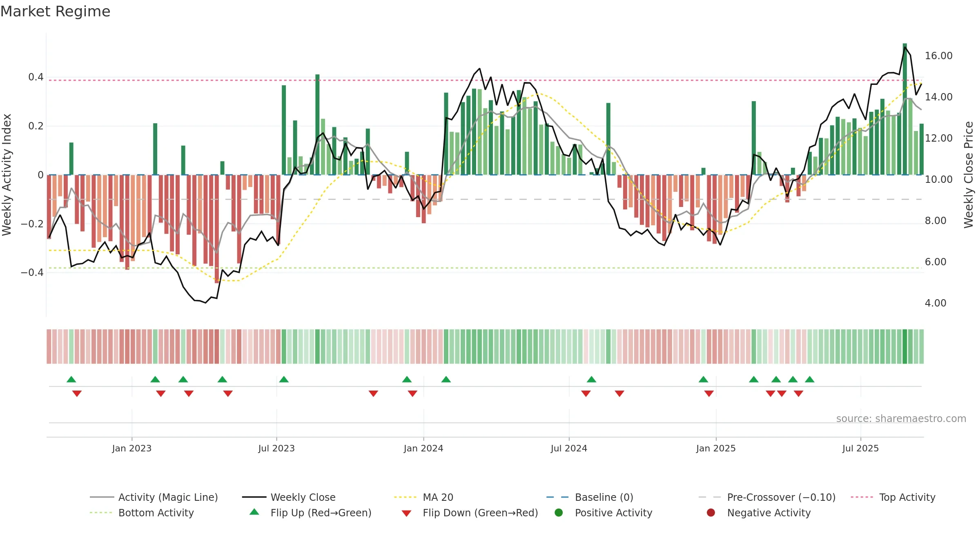Toggle MA 20 legend entry
Image resolution: width=980 pixels, height=551 pixels.
click(423, 497)
